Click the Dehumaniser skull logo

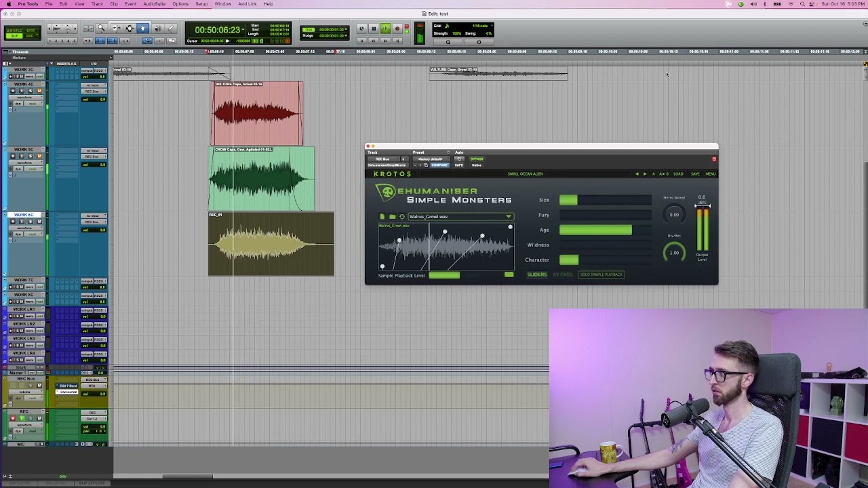pyautogui.click(x=387, y=192)
